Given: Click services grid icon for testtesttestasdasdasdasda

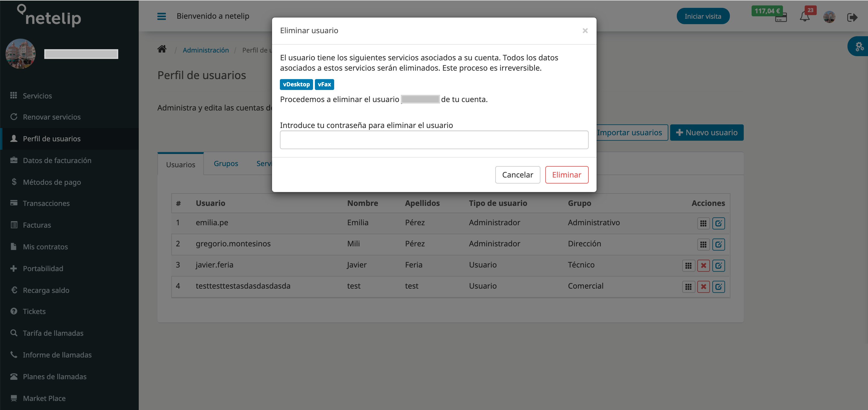Looking at the screenshot, I should pyautogui.click(x=689, y=287).
